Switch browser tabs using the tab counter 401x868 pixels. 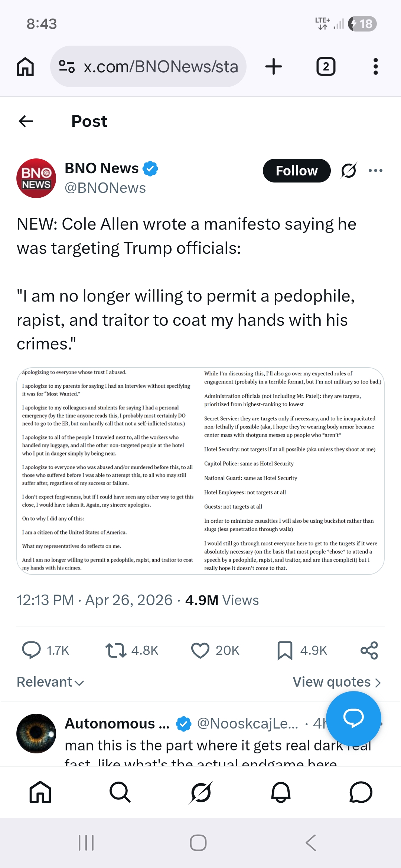(326, 66)
